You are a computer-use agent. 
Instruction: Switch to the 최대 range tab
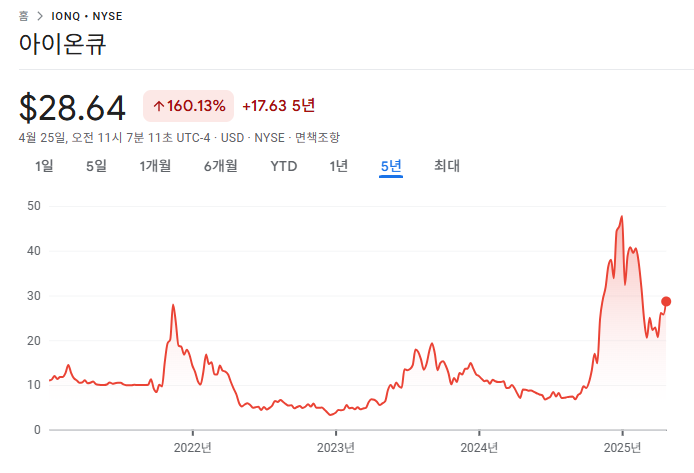coord(447,166)
